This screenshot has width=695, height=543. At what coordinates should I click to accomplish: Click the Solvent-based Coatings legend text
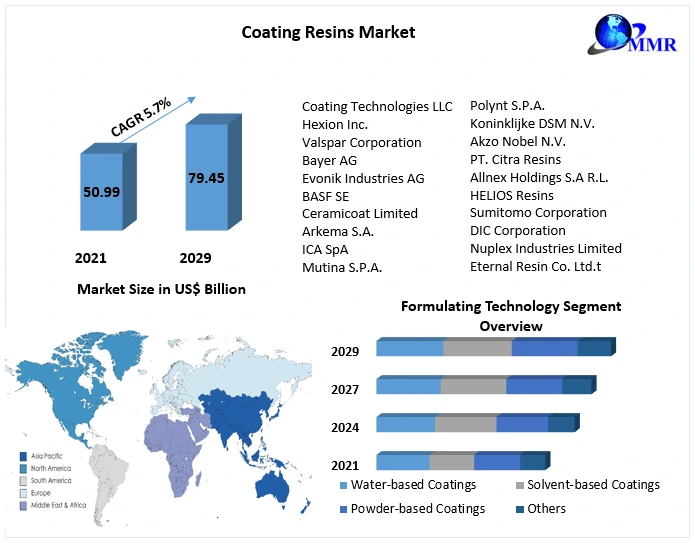[593, 485]
